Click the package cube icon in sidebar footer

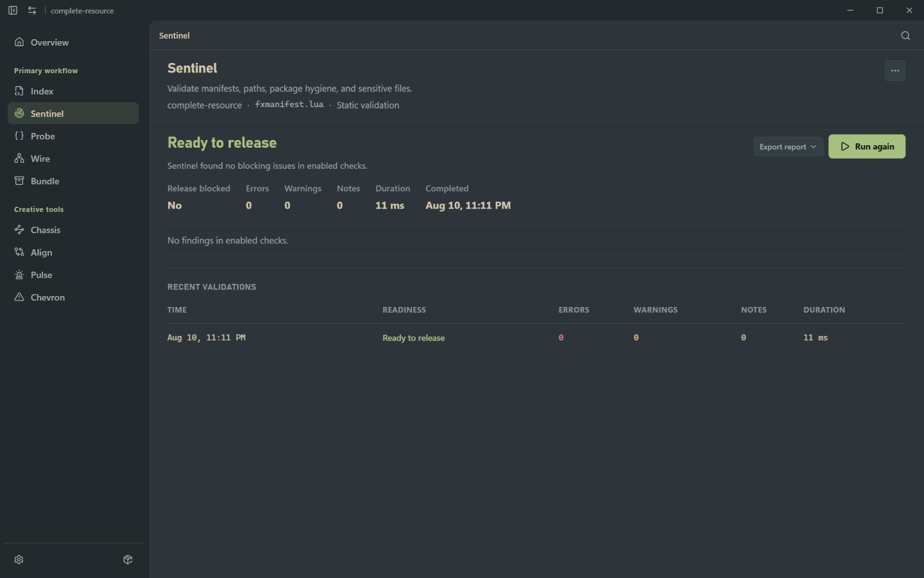point(128,559)
